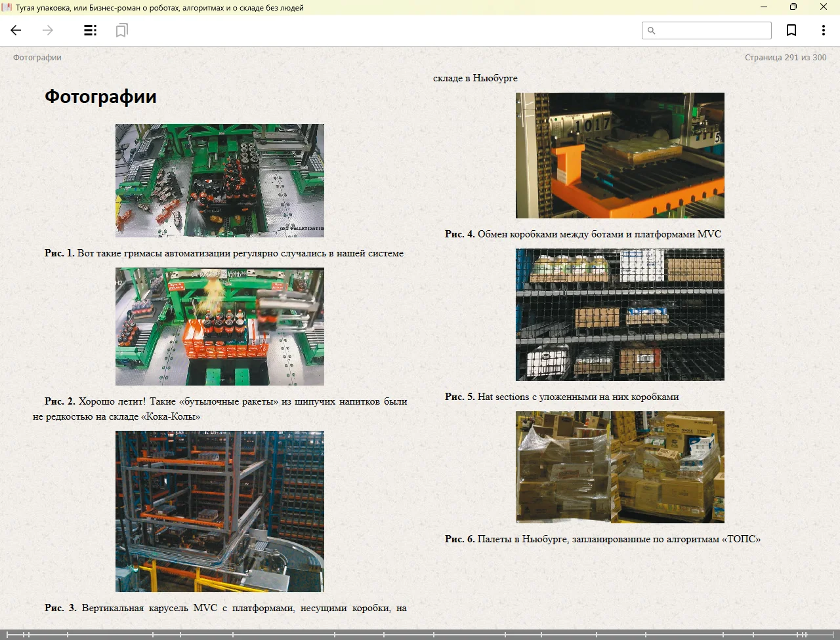Click the back navigation arrow

point(16,30)
